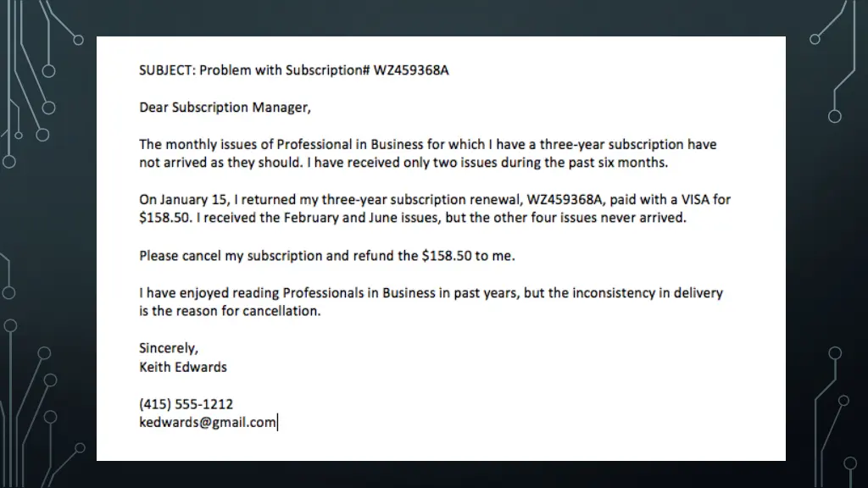Click the name Keith Edwards
The image size is (868, 488).
[183, 368]
